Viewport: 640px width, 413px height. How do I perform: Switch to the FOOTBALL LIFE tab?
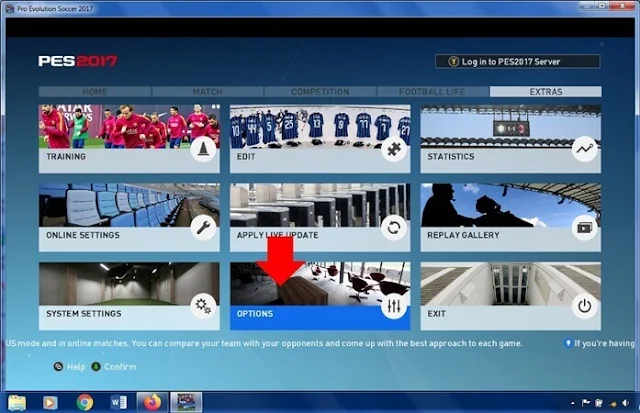432,91
